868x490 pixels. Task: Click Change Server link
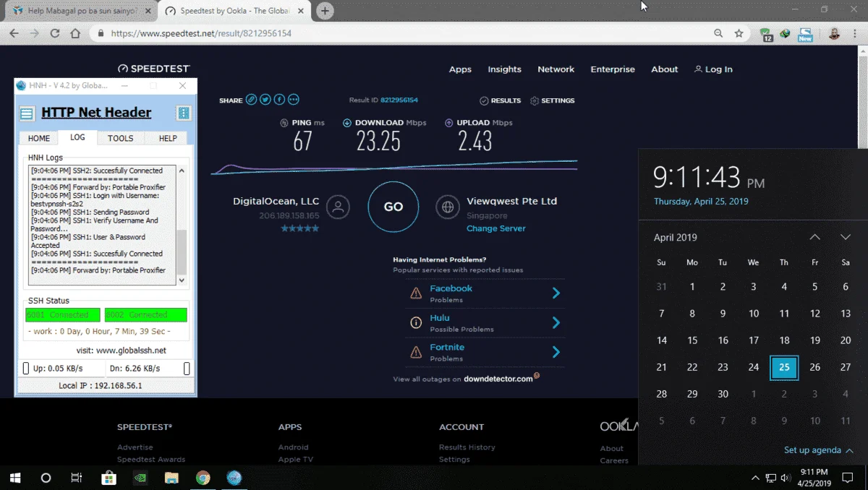[495, 228]
